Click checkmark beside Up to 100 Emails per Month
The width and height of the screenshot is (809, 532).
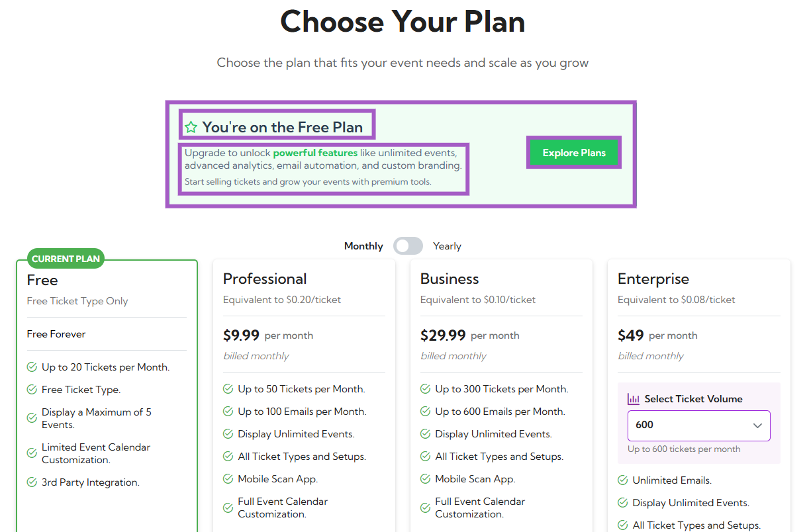coord(228,412)
